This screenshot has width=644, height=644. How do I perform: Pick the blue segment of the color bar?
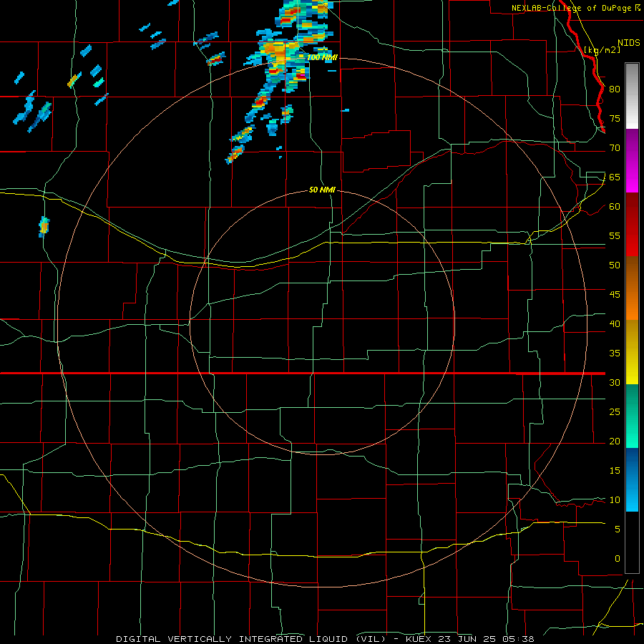coord(632,479)
